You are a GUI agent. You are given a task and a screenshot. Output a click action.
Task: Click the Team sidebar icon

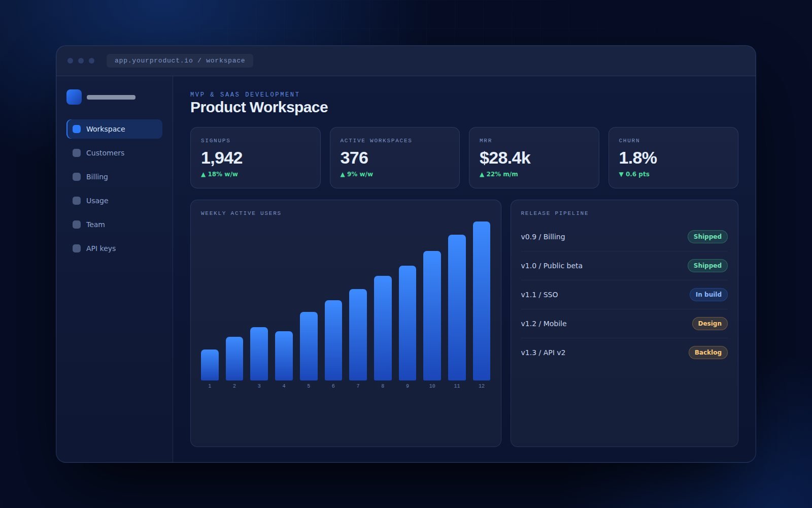tap(77, 225)
